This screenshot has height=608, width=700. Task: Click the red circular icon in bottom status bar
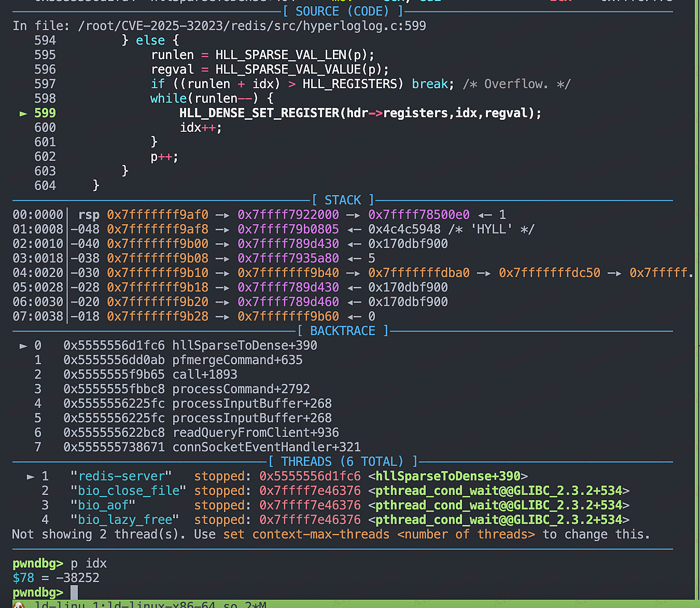[19, 604]
